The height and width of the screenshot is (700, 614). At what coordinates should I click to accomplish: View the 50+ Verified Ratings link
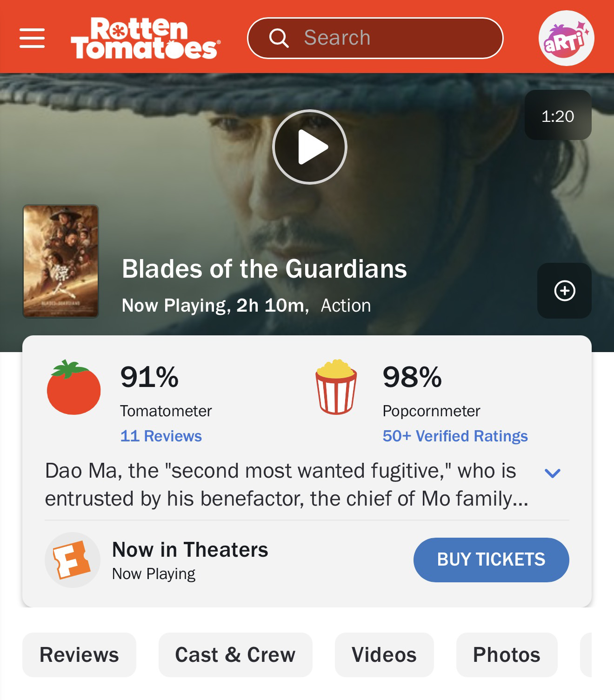pos(455,436)
